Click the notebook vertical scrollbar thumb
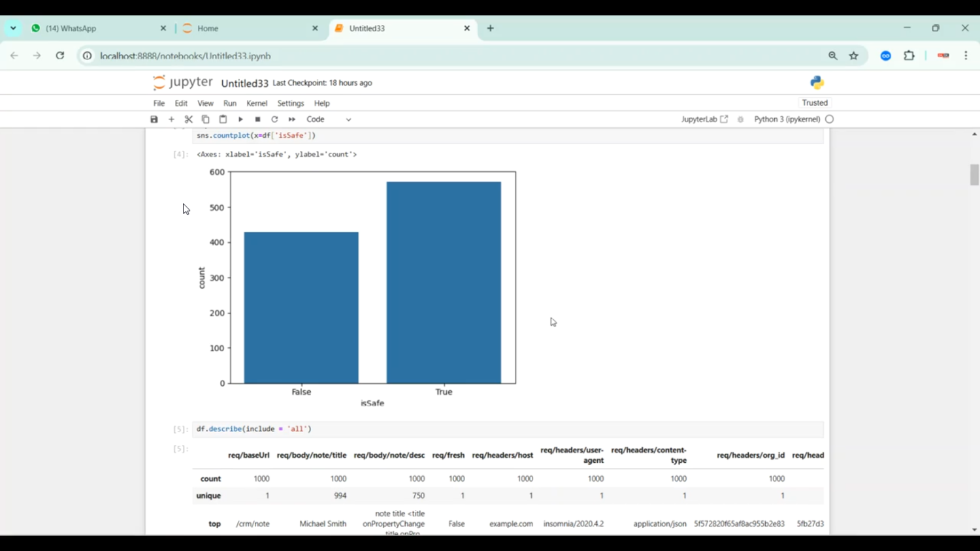The height and width of the screenshot is (551, 980). [x=974, y=175]
